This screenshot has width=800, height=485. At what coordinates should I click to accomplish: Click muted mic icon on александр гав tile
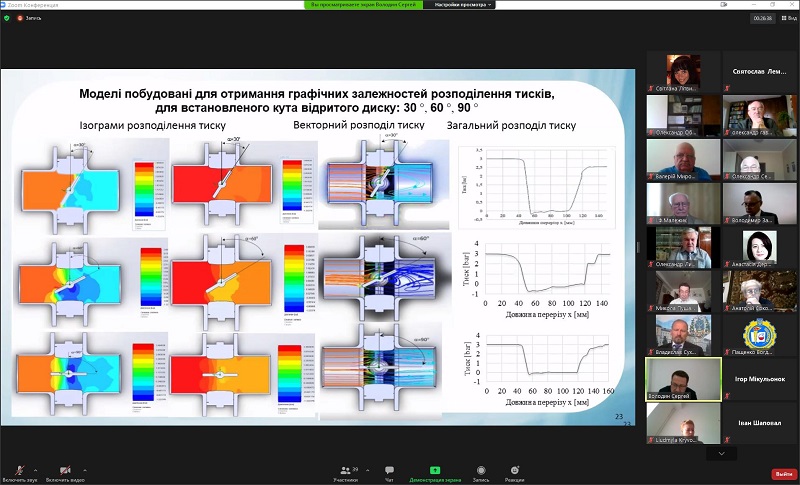pos(727,133)
